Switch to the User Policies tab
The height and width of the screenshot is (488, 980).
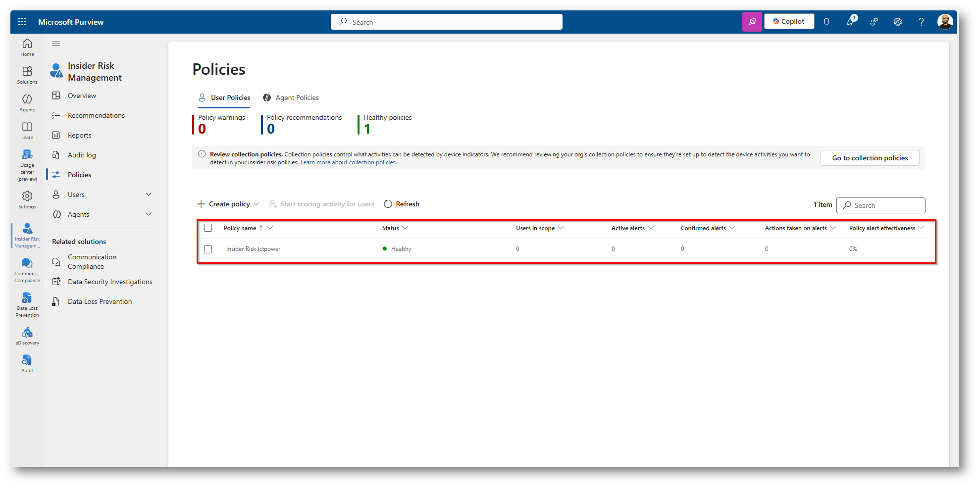(x=224, y=98)
